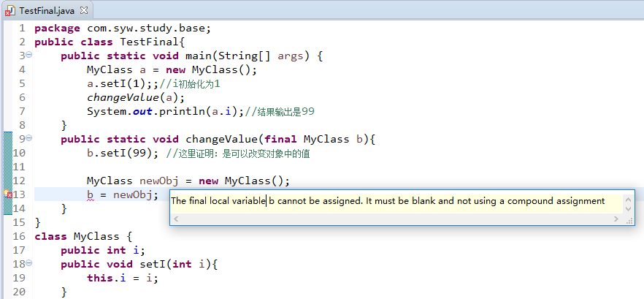The image size is (644, 299).
Task: Click the error quick-fix marker at line 13
Action: [x=8, y=194]
